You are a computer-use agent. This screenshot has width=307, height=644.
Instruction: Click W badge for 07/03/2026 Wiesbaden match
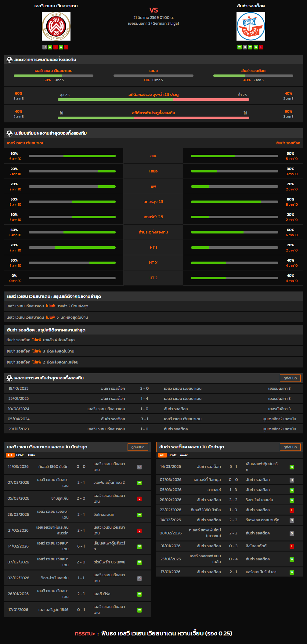click(139, 483)
